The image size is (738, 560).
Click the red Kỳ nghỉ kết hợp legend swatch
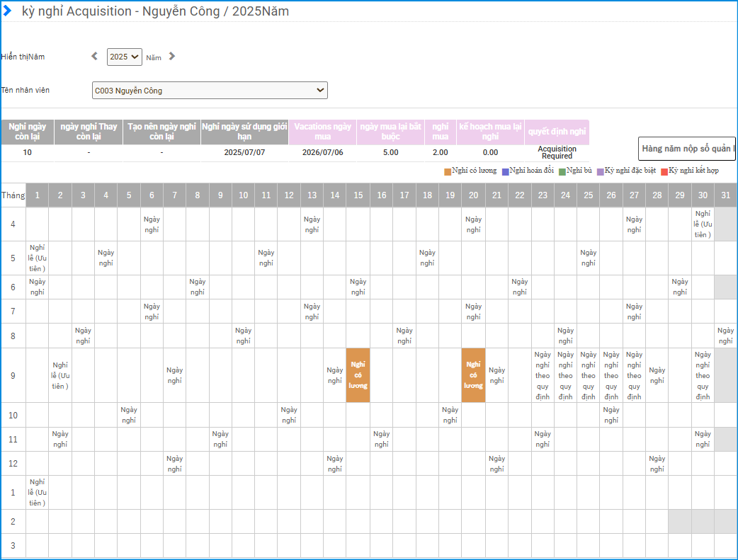664,171
